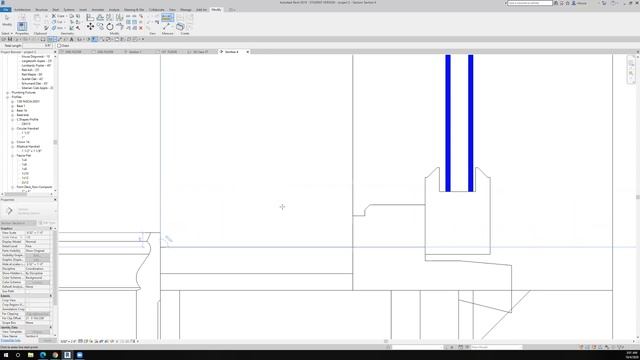Screen dimensions: 640x360
Task: Open the View ribbon tab
Action: (172, 9)
